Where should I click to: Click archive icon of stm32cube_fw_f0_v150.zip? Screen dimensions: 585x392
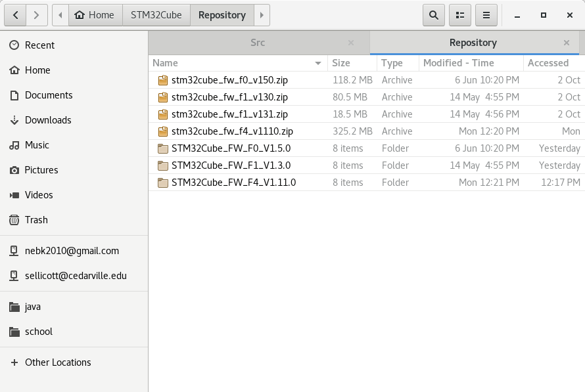click(162, 80)
